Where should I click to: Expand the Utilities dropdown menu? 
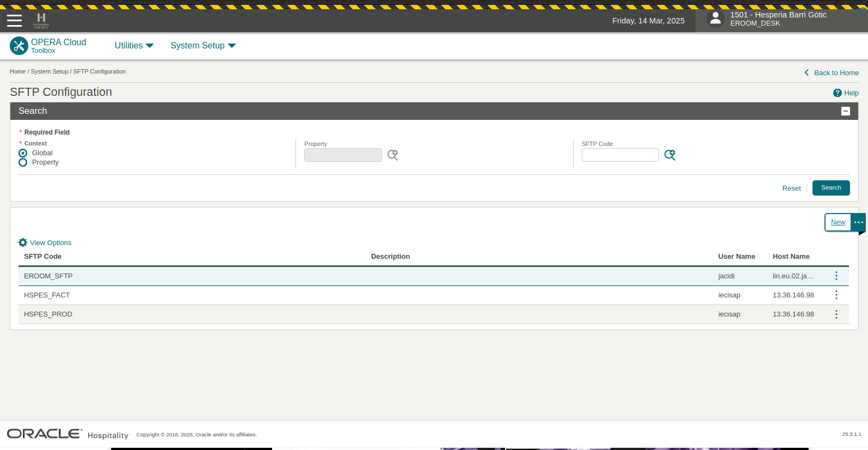pyautogui.click(x=134, y=46)
